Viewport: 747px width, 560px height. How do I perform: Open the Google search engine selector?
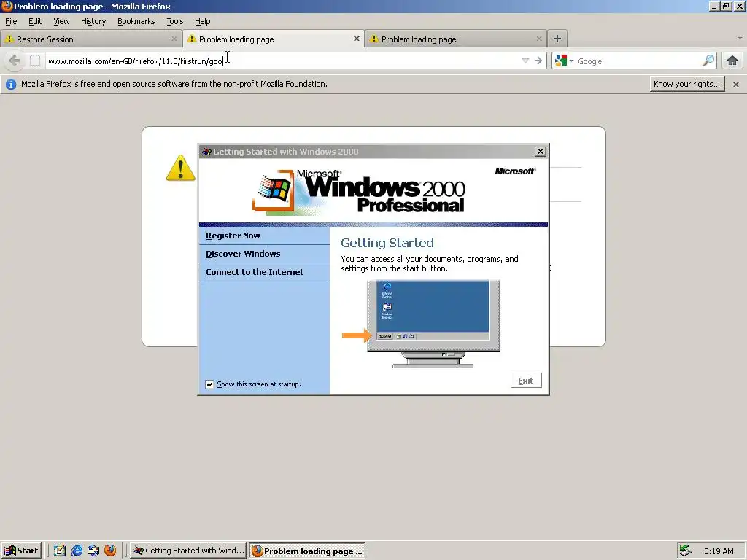[564, 61]
